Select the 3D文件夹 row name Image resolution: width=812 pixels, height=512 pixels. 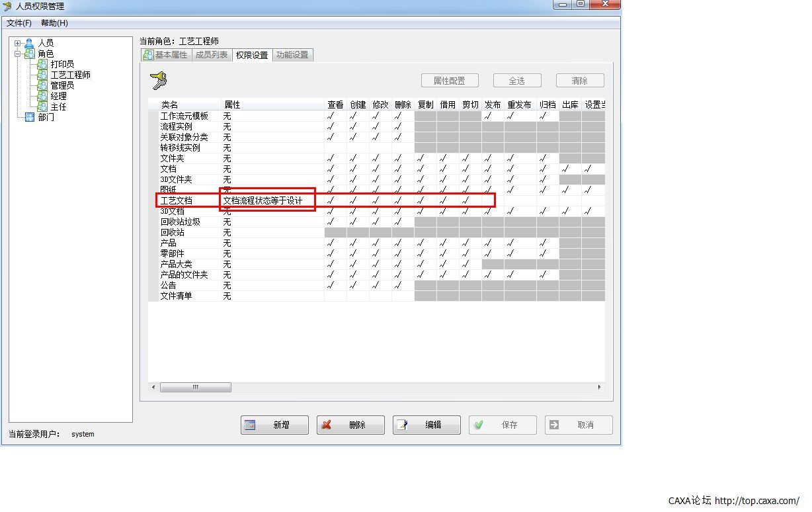177,179
